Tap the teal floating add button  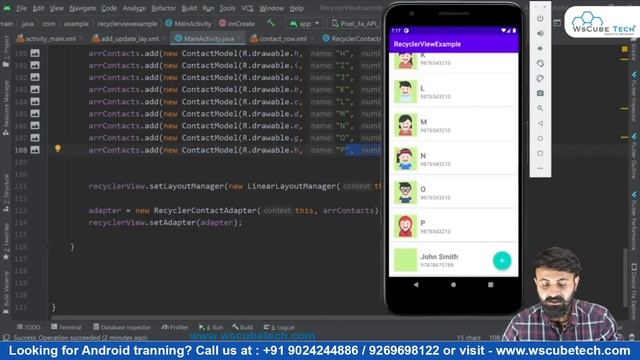[502, 260]
